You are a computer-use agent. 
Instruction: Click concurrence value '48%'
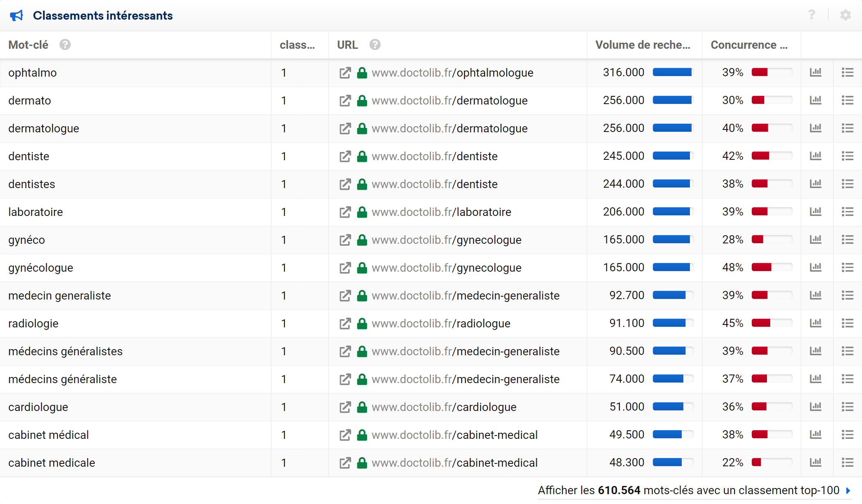coord(733,268)
